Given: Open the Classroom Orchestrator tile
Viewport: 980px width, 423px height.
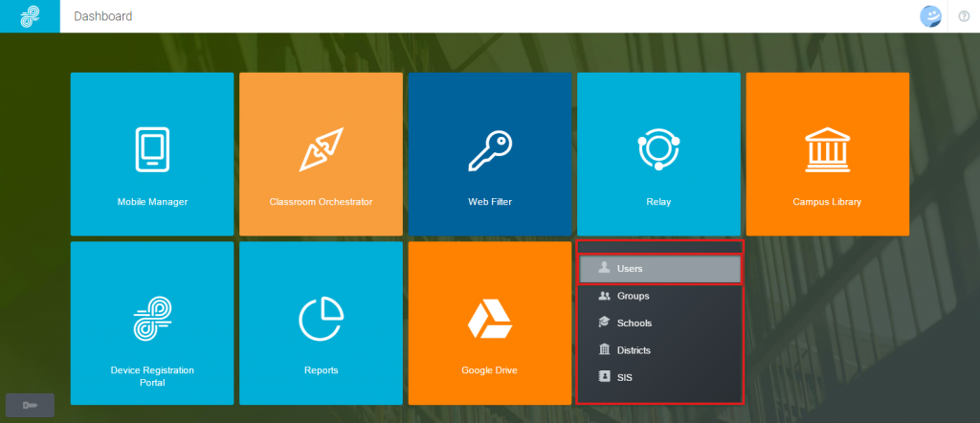Looking at the screenshot, I should click(x=321, y=154).
